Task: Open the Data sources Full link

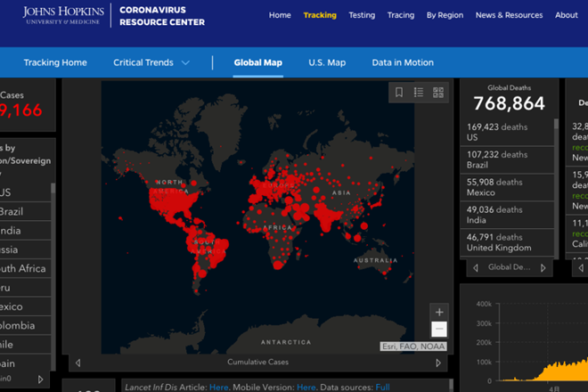Action: (x=382, y=388)
